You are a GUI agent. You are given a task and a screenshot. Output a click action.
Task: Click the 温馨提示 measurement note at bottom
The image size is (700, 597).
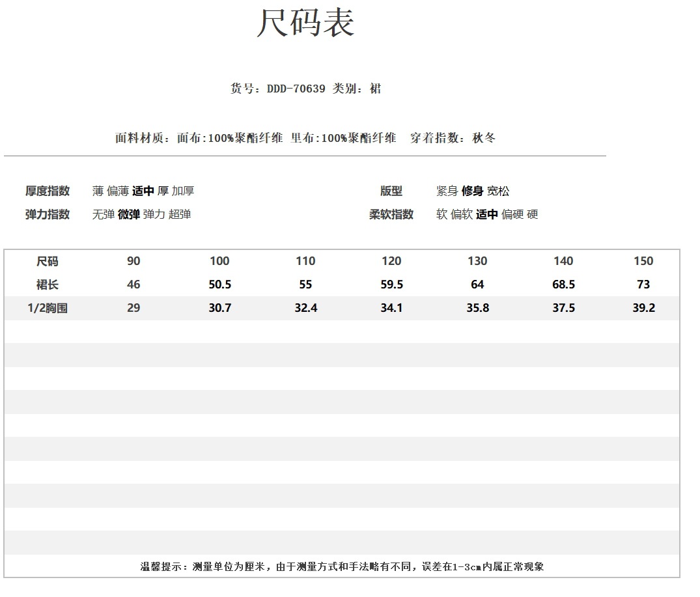tap(342, 566)
